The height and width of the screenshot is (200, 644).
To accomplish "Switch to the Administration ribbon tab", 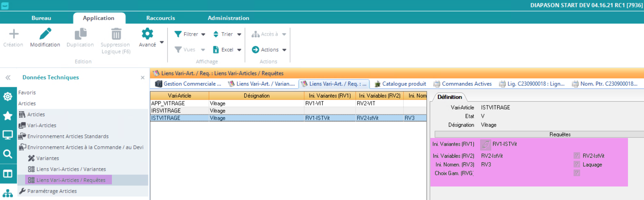I will click(x=228, y=18).
